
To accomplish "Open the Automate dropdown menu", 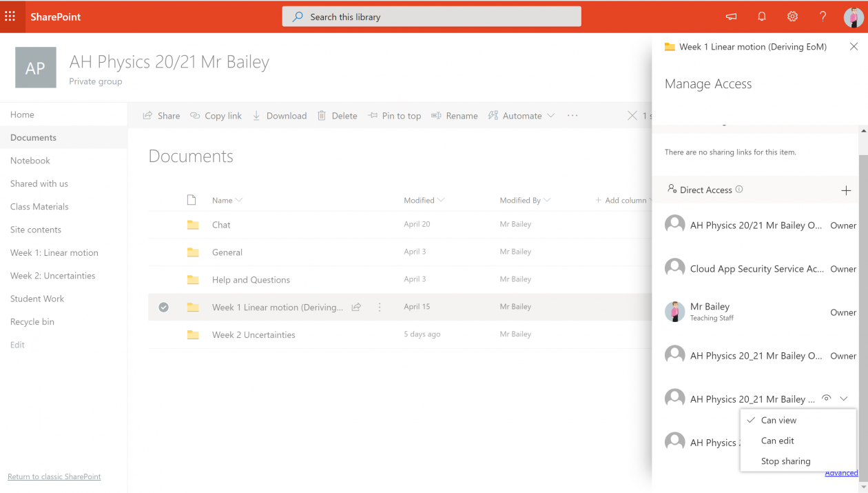I will [521, 116].
